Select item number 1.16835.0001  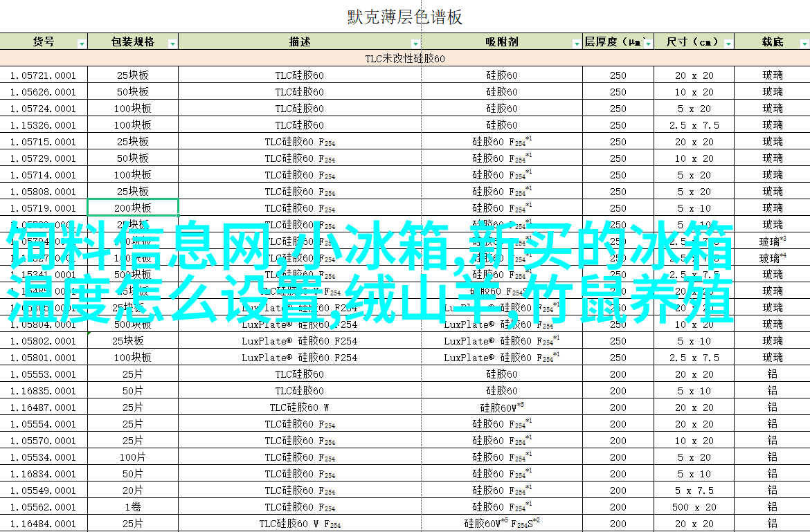[x=43, y=391]
